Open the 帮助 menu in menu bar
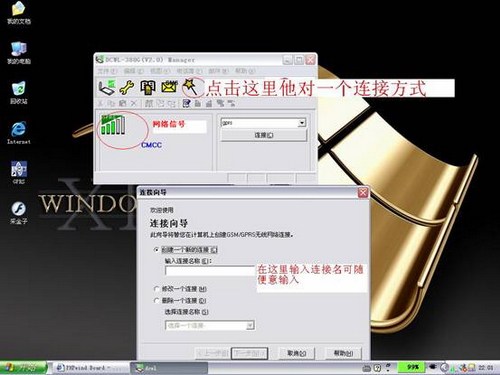 [245, 71]
